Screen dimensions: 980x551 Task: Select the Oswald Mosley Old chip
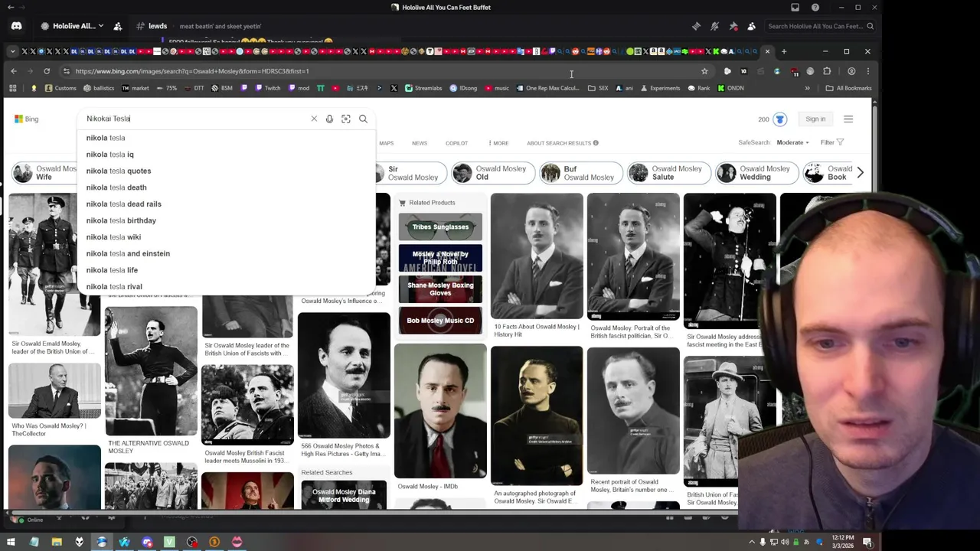(x=492, y=173)
